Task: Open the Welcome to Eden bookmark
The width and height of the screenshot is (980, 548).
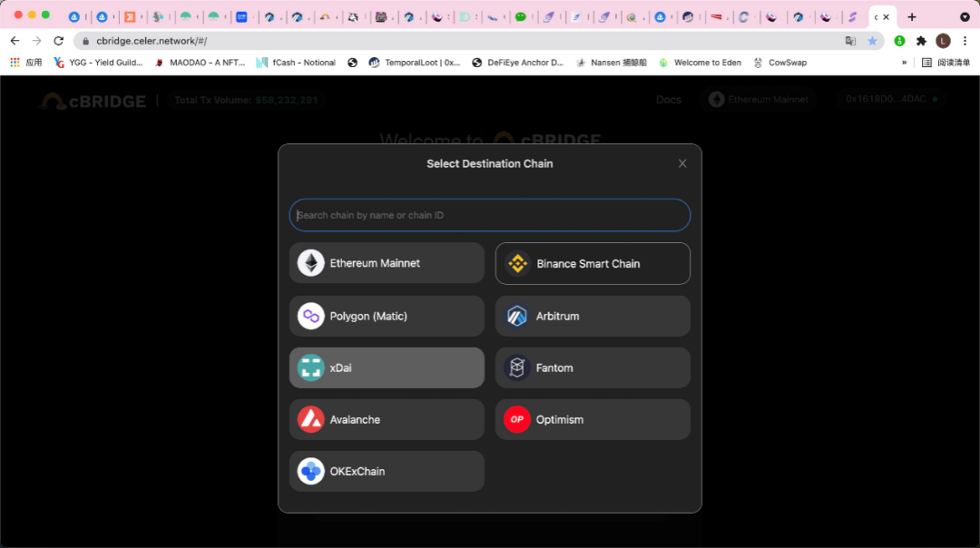Action: [700, 63]
